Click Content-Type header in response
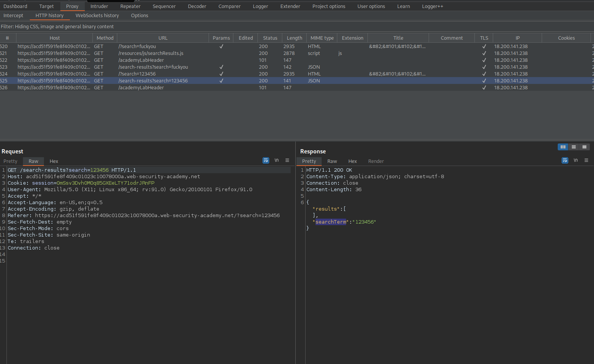 point(375,177)
